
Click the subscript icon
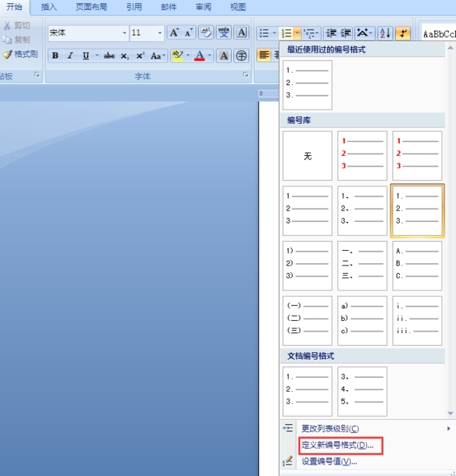[125, 56]
